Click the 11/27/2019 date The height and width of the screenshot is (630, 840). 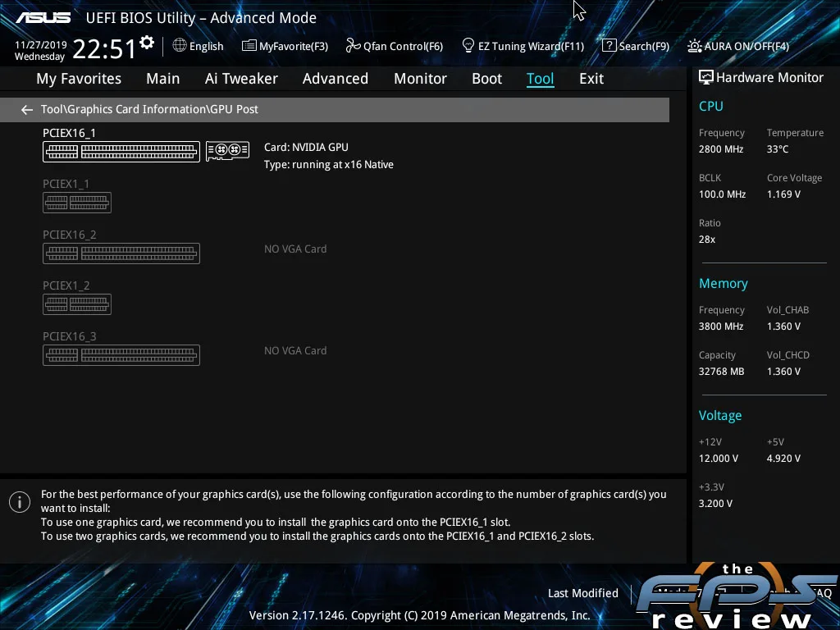pyautogui.click(x=41, y=45)
